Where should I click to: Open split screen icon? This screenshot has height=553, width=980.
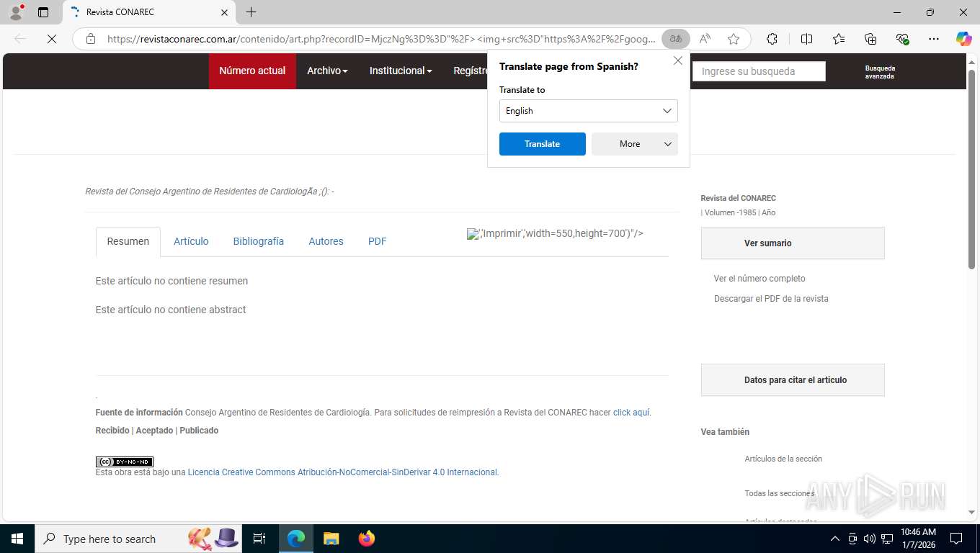point(806,39)
